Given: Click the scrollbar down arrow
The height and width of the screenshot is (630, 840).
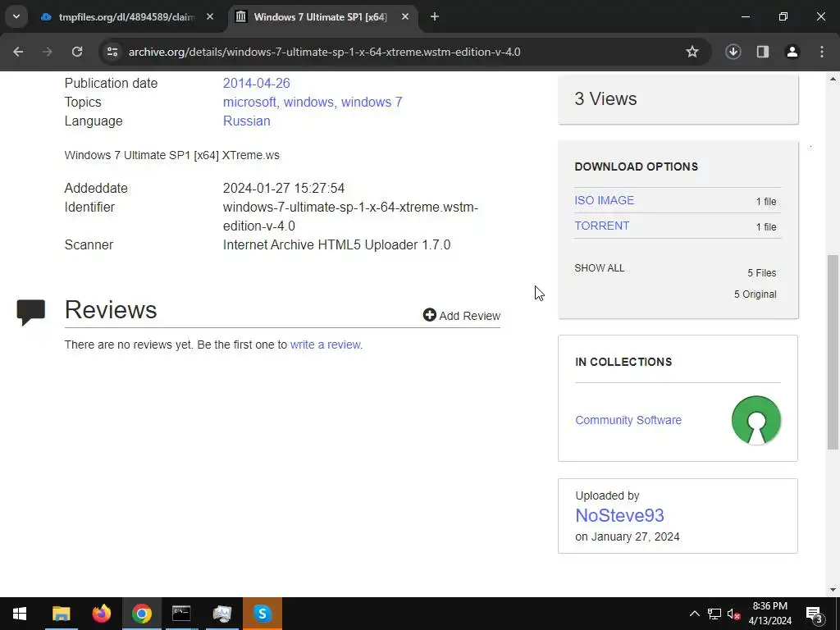Looking at the screenshot, I should 833,591.
